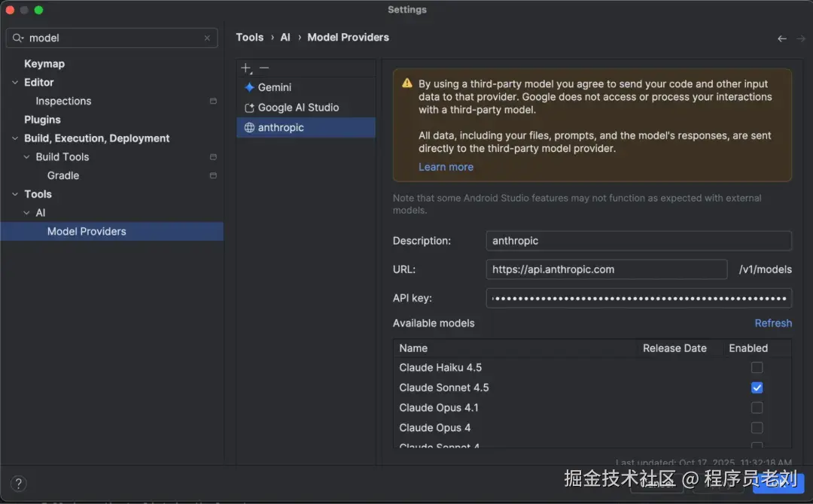Screen dimensions: 813x504
Task: Select Plugins in the settings tree
Action: [42, 120]
